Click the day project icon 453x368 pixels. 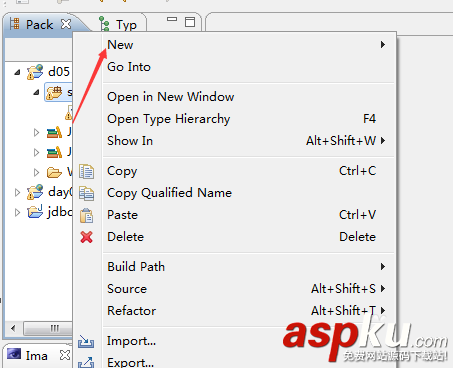click(x=35, y=192)
